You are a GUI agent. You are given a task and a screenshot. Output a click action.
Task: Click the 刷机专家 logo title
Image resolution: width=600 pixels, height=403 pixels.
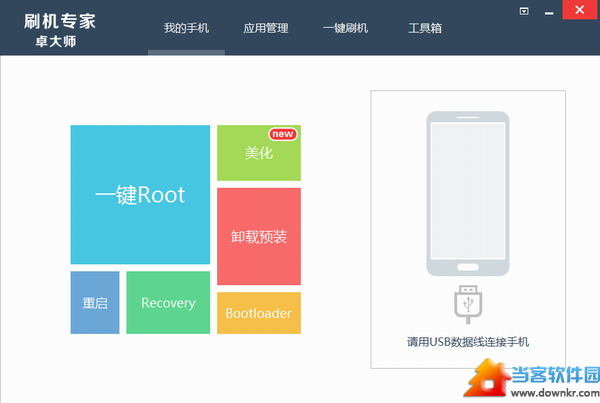pos(60,21)
